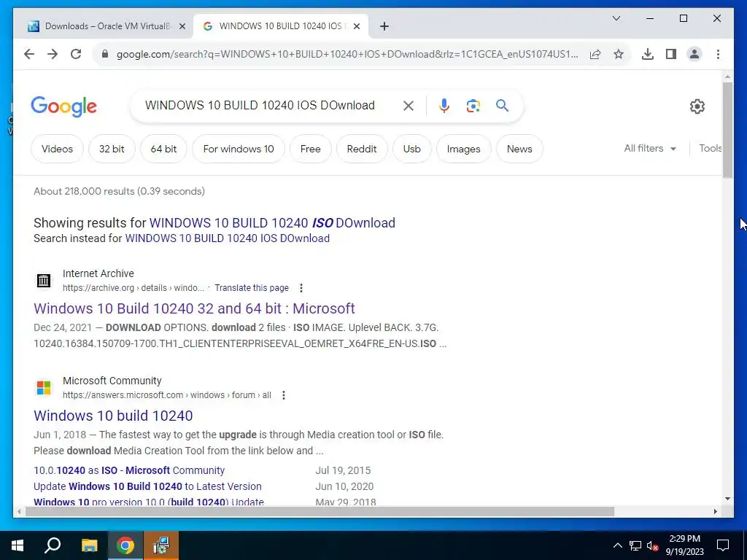Click the Google logo
The width and height of the screenshot is (747, 560).
[64, 106]
